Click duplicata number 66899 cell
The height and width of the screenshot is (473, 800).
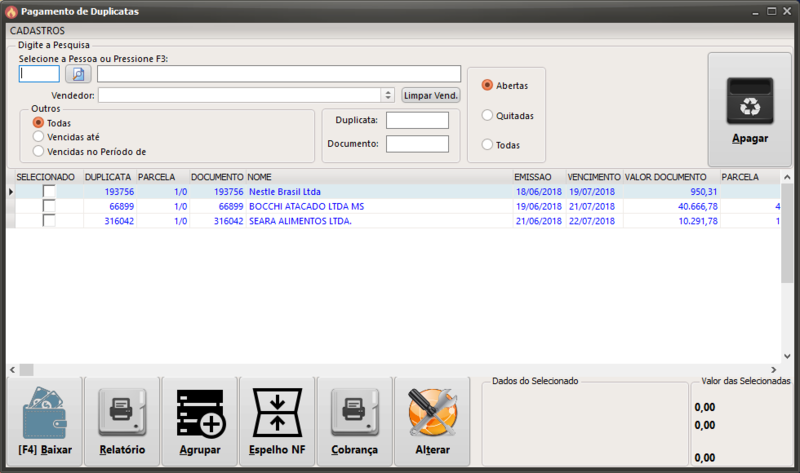pos(110,207)
